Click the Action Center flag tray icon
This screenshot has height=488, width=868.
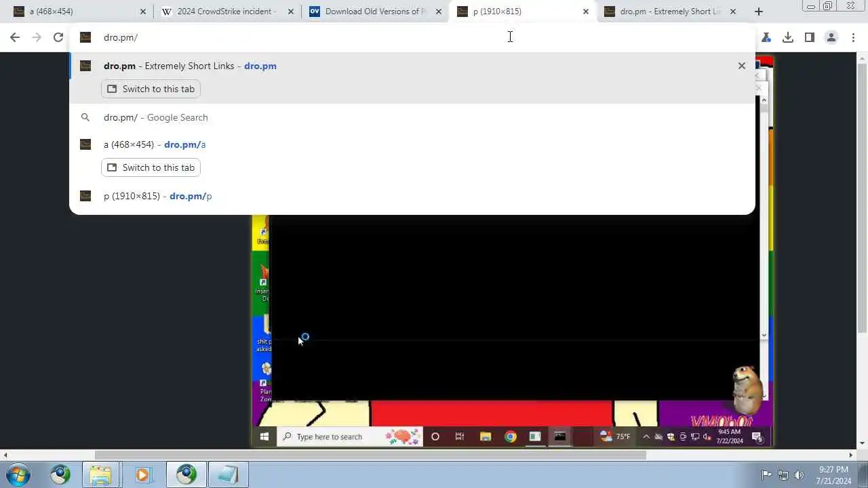pyautogui.click(x=766, y=475)
